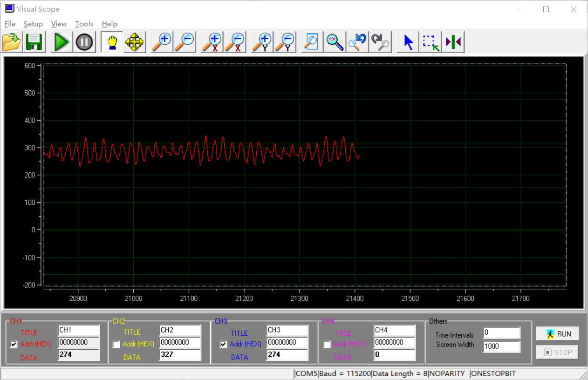Click the 21700 x-axis label
The image size is (588, 380).
click(x=520, y=299)
